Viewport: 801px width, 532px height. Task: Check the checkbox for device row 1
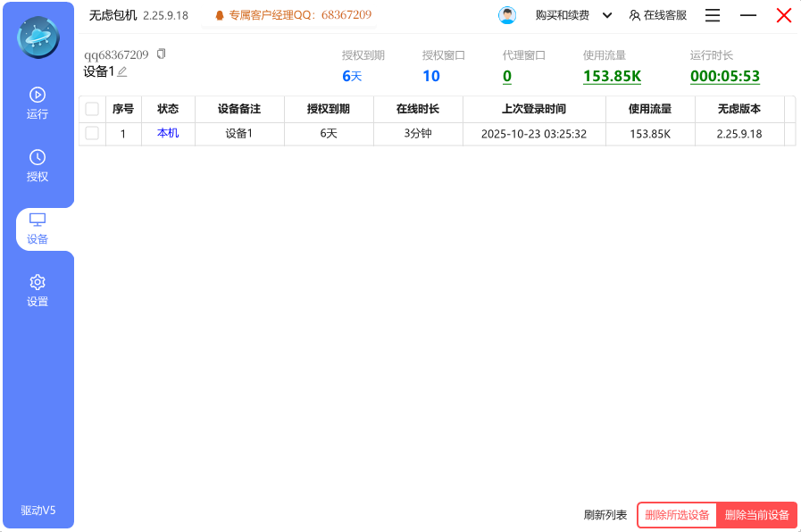tap(92, 133)
